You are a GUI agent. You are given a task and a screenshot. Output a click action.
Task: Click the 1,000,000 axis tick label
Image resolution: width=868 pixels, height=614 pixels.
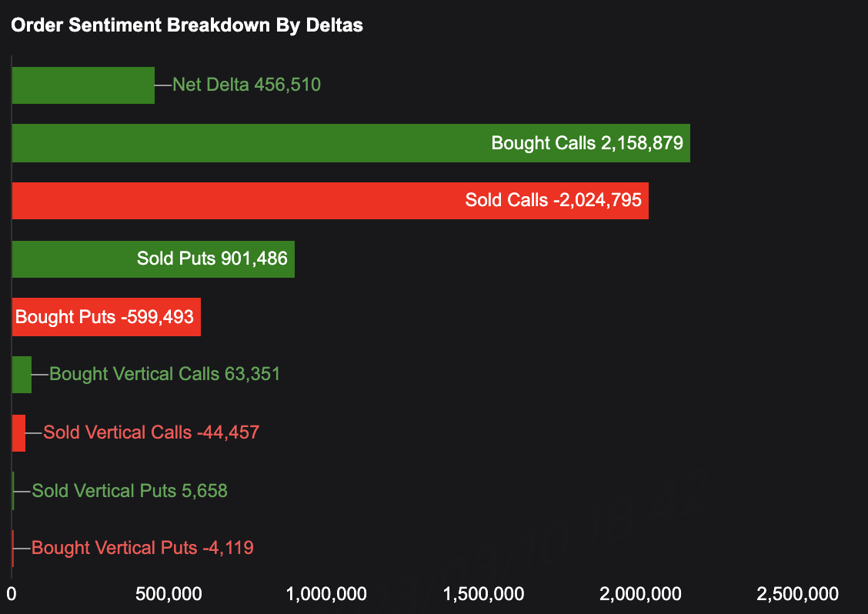(326, 594)
